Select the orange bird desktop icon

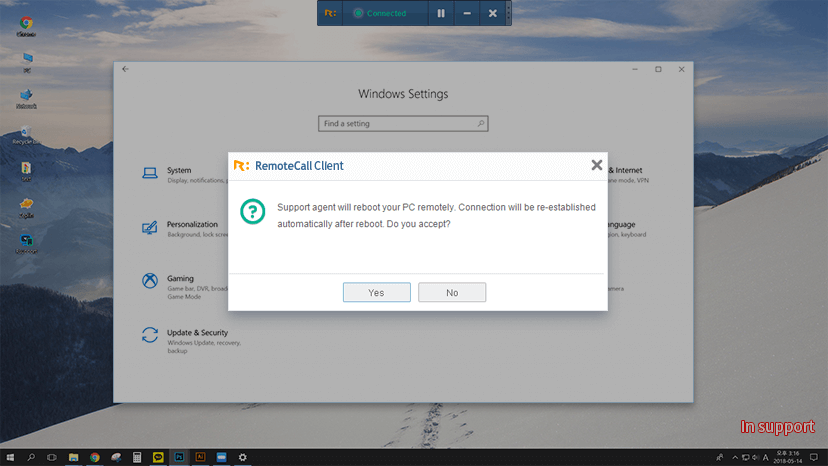[x=26, y=208]
